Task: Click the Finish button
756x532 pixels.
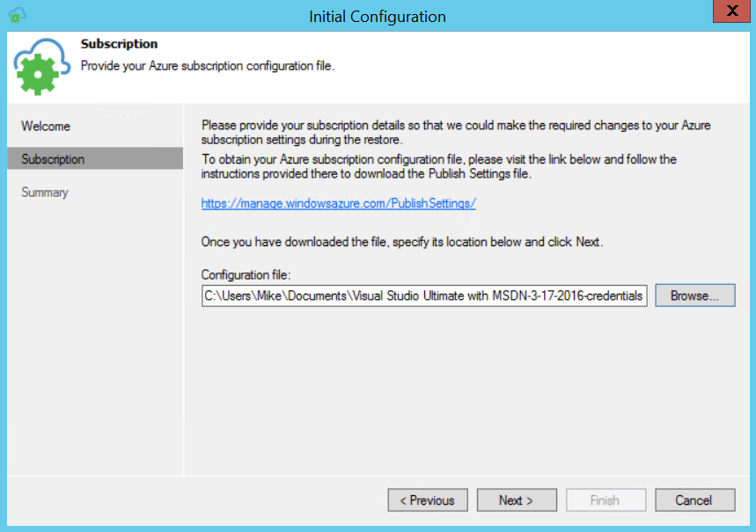Action: [x=606, y=500]
